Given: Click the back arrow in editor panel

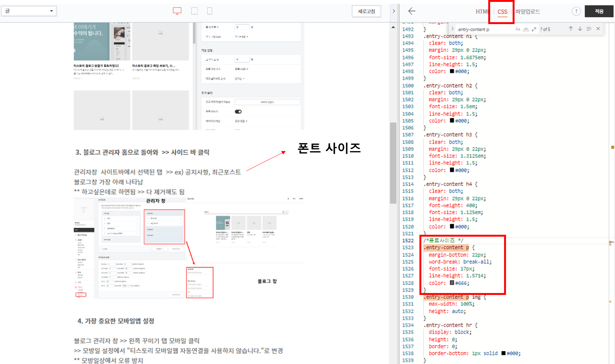Looking at the screenshot, I should click(411, 11).
